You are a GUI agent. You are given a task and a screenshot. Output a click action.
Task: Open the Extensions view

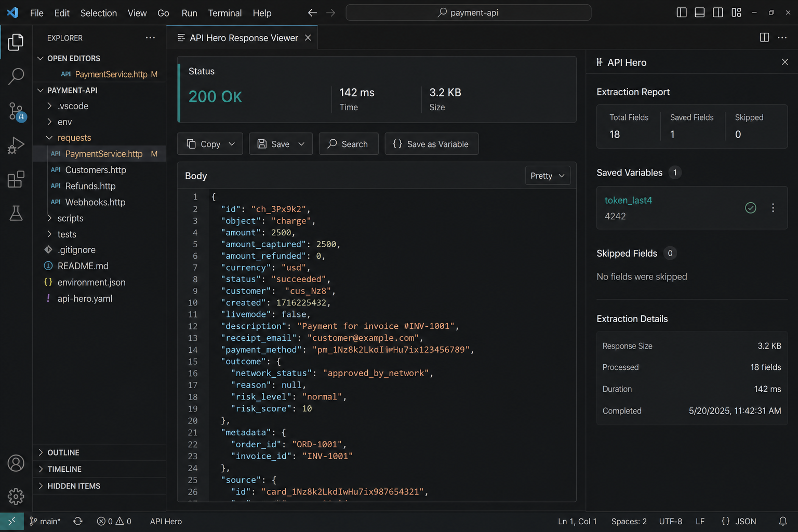[x=16, y=179]
